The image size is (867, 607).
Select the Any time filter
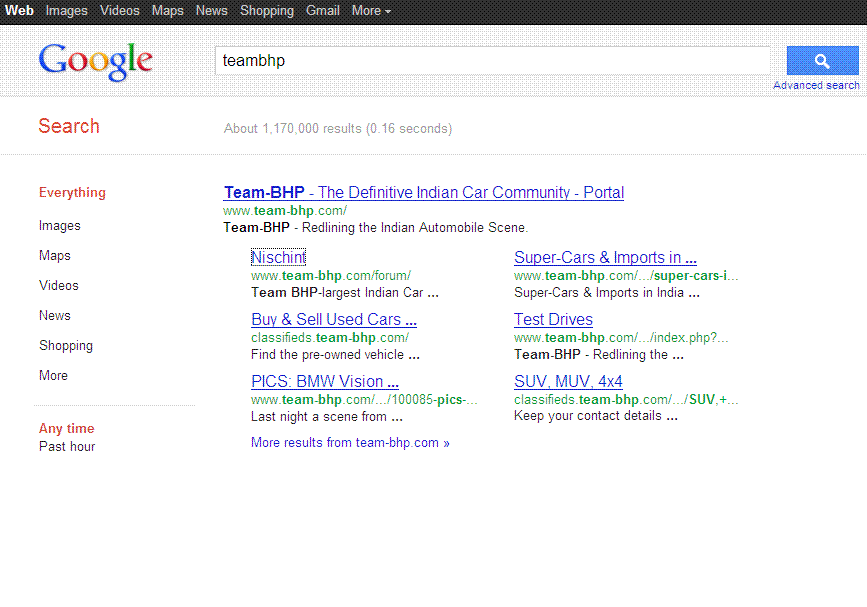coord(66,428)
